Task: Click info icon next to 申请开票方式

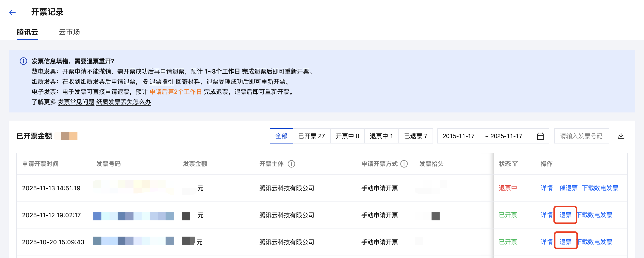Action: pyautogui.click(x=404, y=164)
